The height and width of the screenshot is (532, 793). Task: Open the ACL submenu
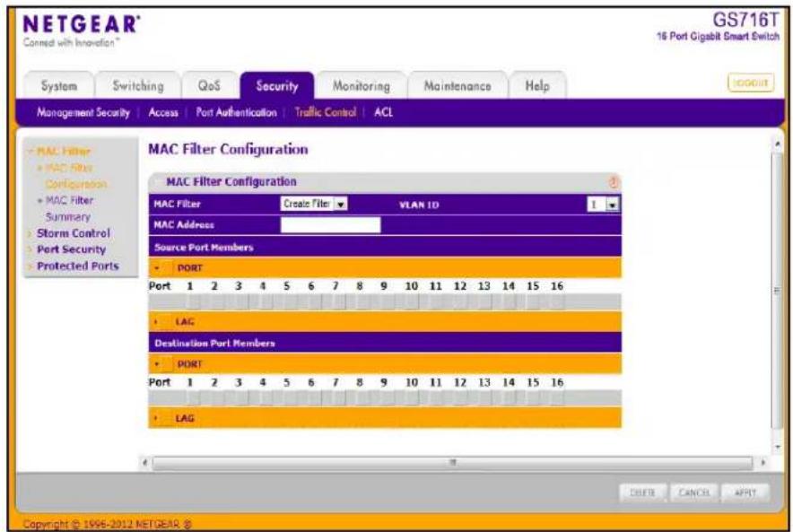(x=383, y=112)
